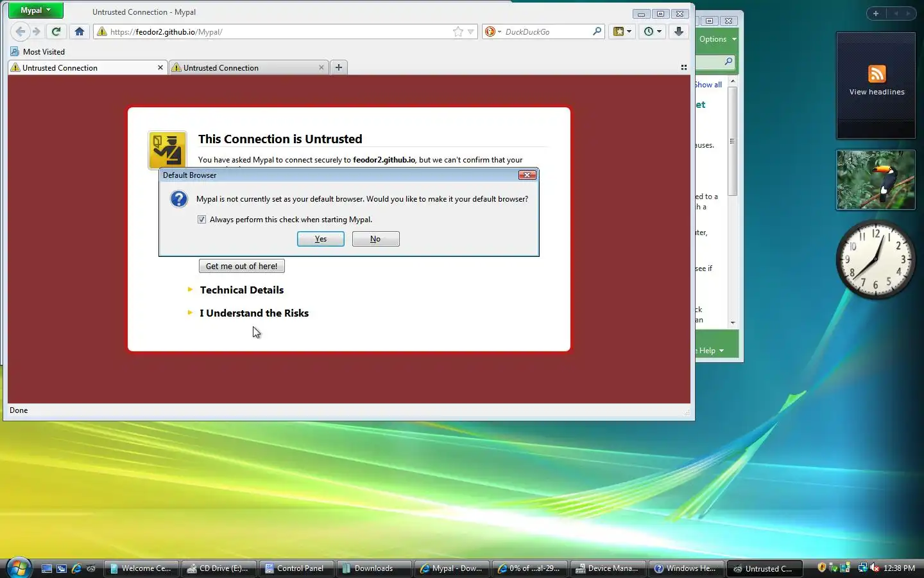Click the toucan slideshow gadget picture
Viewport: 924px width, 578px height.
[876, 180]
